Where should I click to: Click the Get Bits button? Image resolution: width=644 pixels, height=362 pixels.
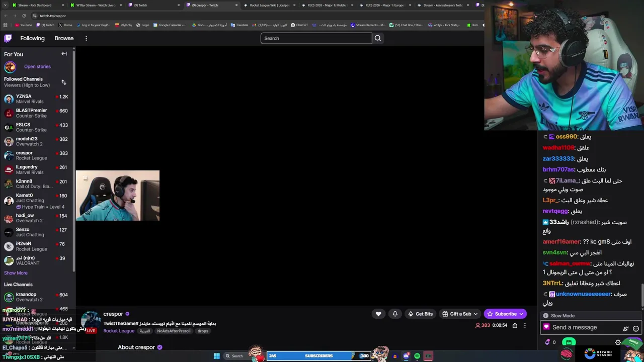coord(420,314)
